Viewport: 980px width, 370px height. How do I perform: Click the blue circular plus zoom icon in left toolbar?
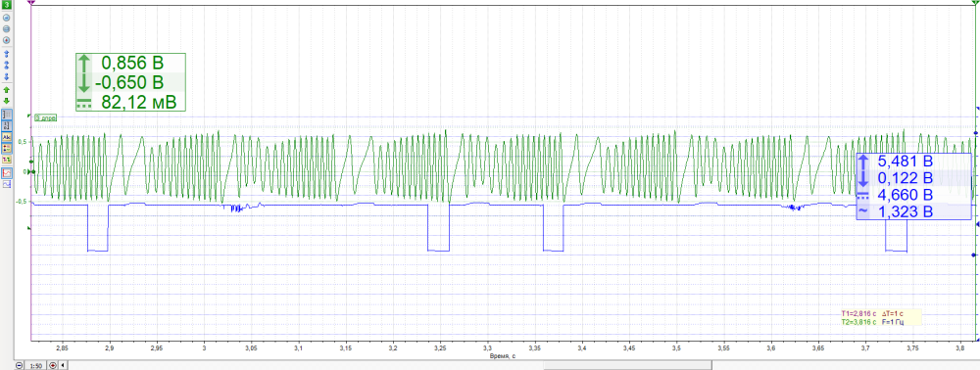click(6, 40)
